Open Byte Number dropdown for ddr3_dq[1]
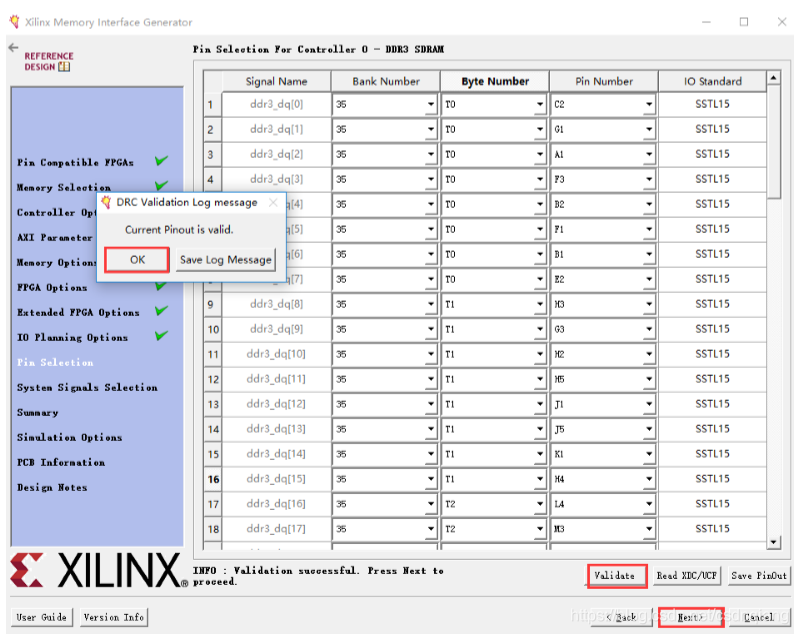 (x=539, y=129)
